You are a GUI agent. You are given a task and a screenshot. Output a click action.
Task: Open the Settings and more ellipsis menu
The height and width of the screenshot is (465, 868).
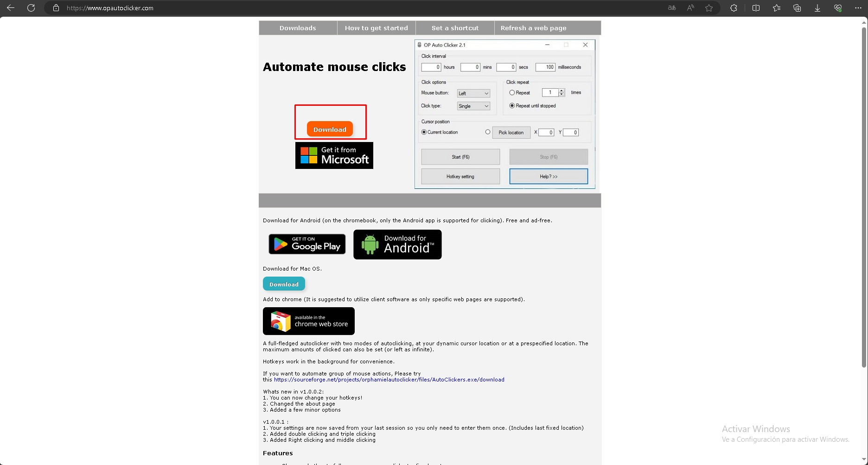click(x=858, y=8)
